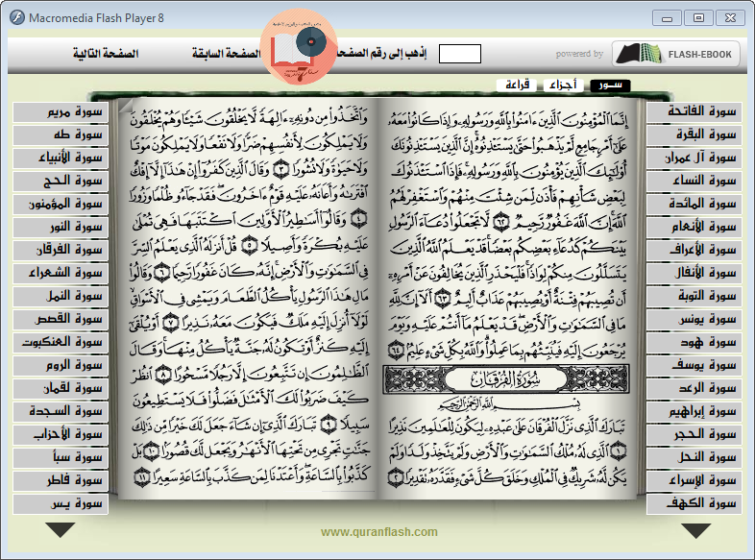Open سورة المائدة

[694, 205]
